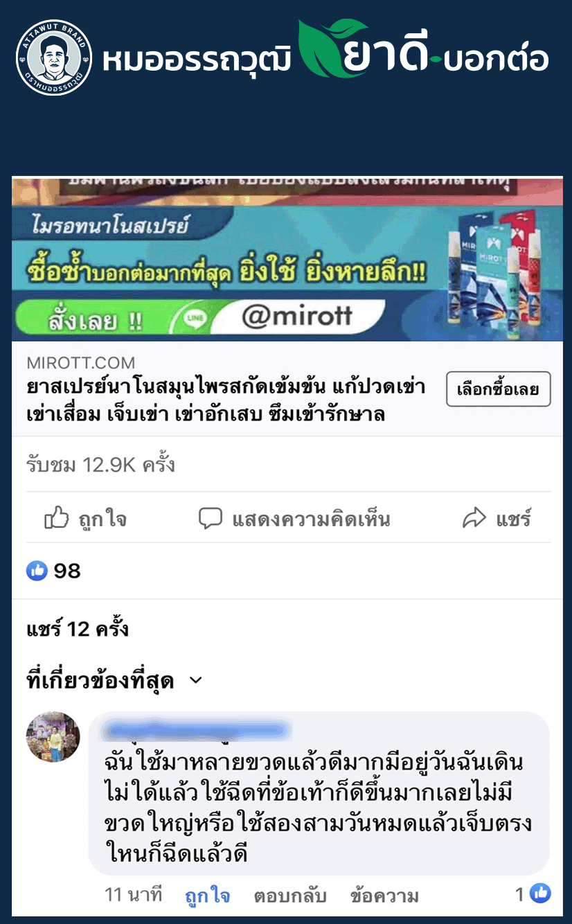This screenshot has height=924, width=572.
Task: Click the comment speech bubble icon
Action: pyautogui.click(x=211, y=518)
